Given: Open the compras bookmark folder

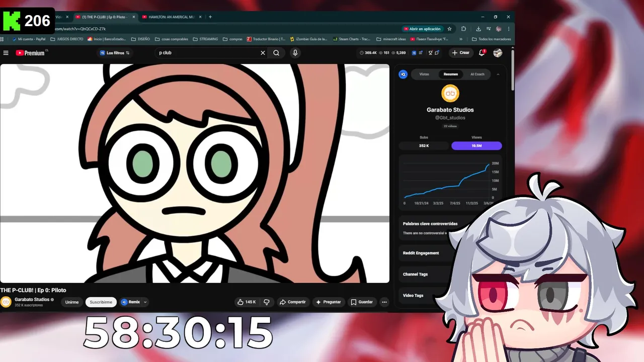Looking at the screenshot, I should coord(232,39).
